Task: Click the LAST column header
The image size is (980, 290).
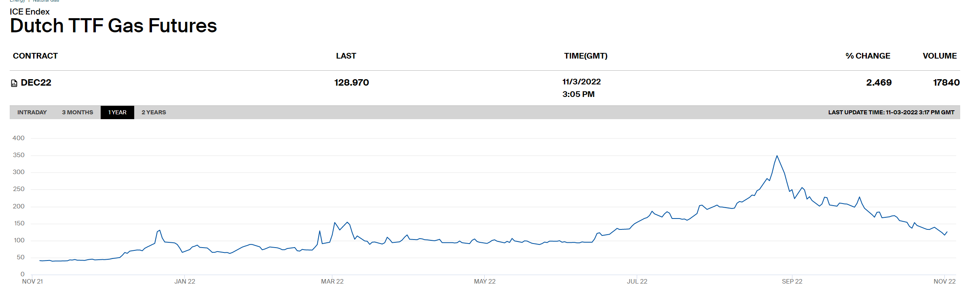Action: (x=346, y=56)
